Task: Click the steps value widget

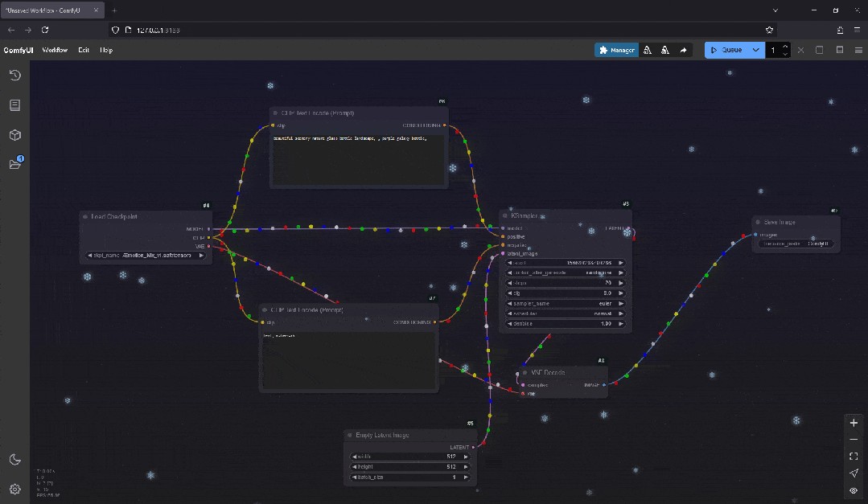Action: pyautogui.click(x=566, y=283)
